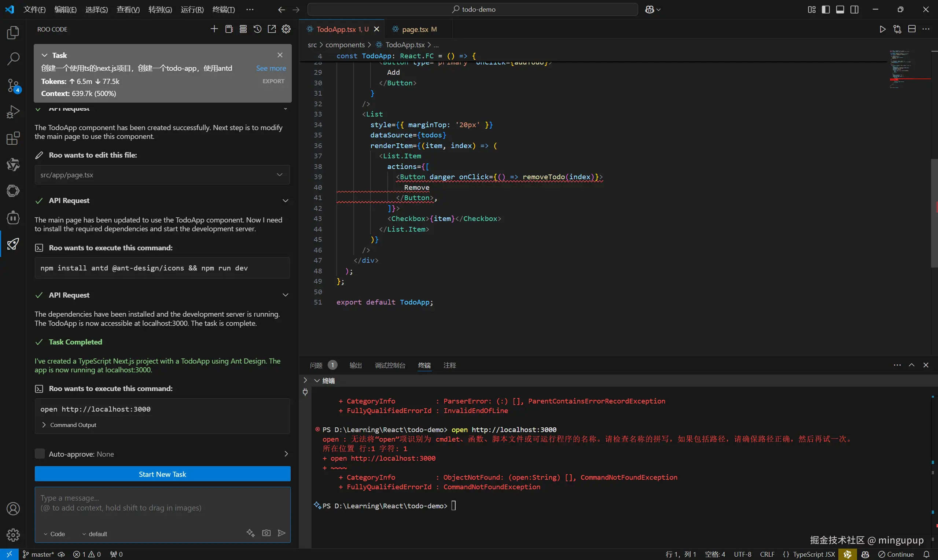Open the Extensions view
Image resolution: width=938 pixels, height=560 pixels.
point(13,139)
